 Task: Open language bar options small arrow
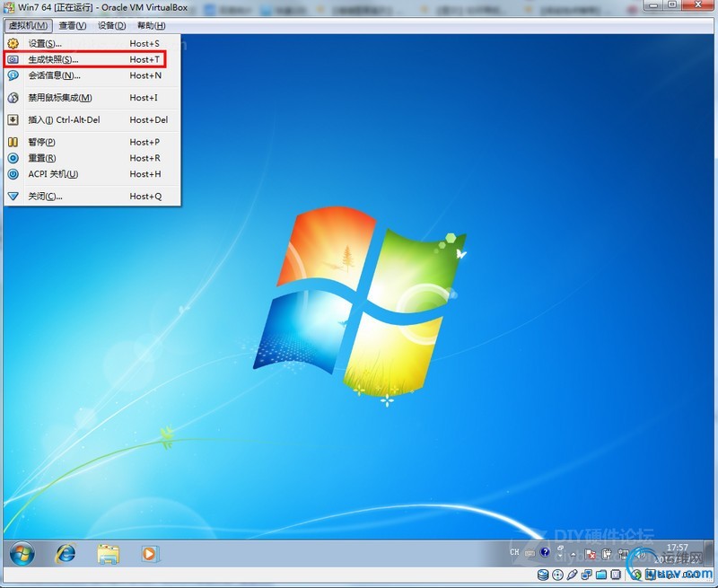[560, 556]
